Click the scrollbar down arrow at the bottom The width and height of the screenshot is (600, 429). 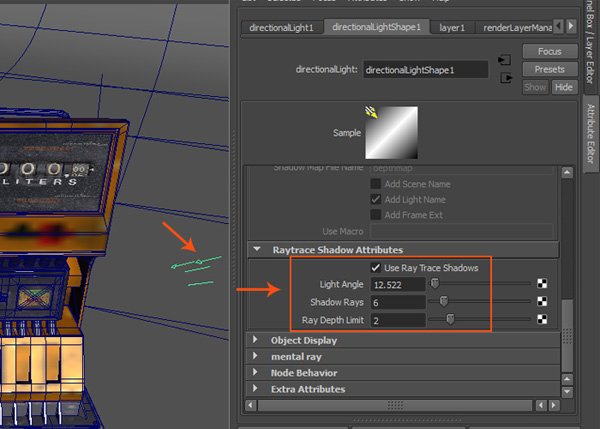[x=567, y=392]
